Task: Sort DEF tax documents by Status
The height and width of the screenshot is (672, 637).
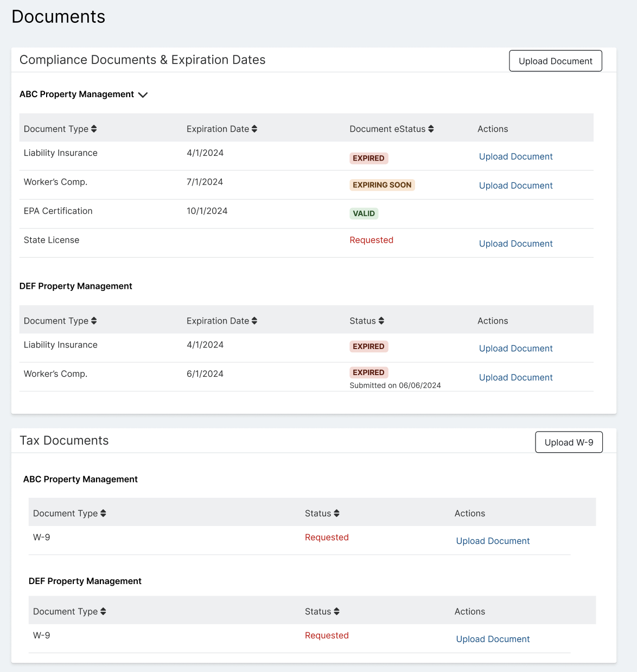Action: pos(336,612)
